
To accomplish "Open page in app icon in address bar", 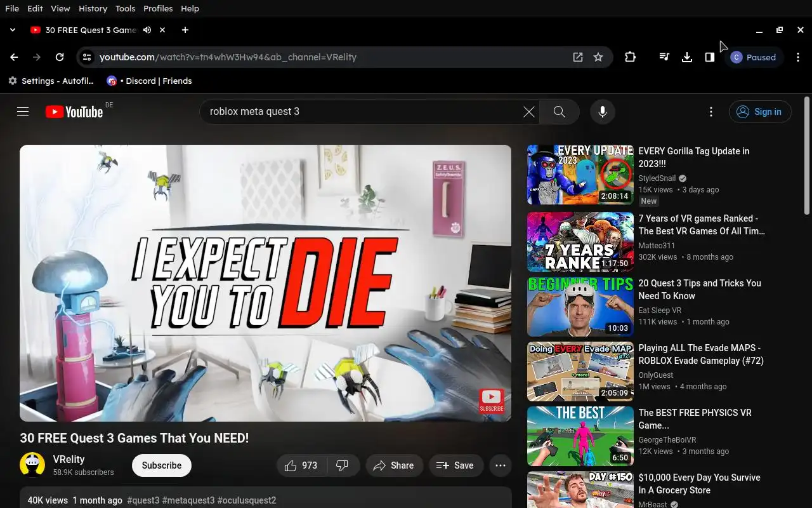I will click(x=578, y=57).
